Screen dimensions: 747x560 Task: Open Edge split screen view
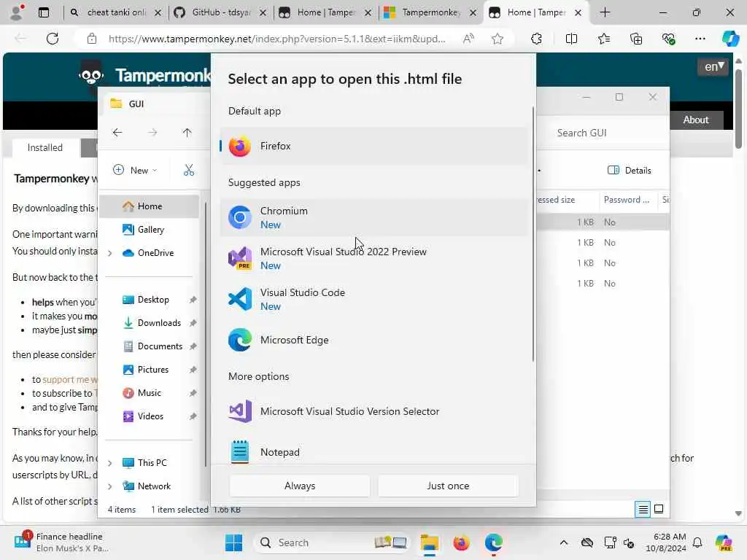571,39
